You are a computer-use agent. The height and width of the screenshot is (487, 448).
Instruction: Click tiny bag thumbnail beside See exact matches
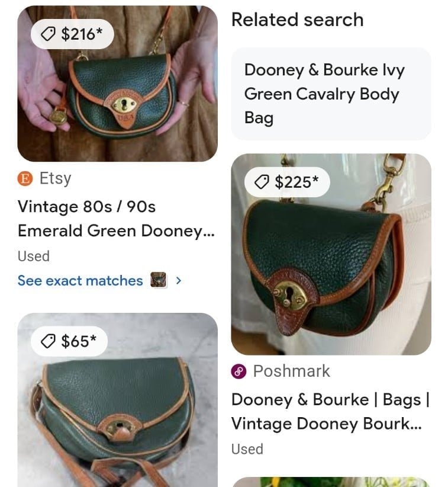(158, 280)
